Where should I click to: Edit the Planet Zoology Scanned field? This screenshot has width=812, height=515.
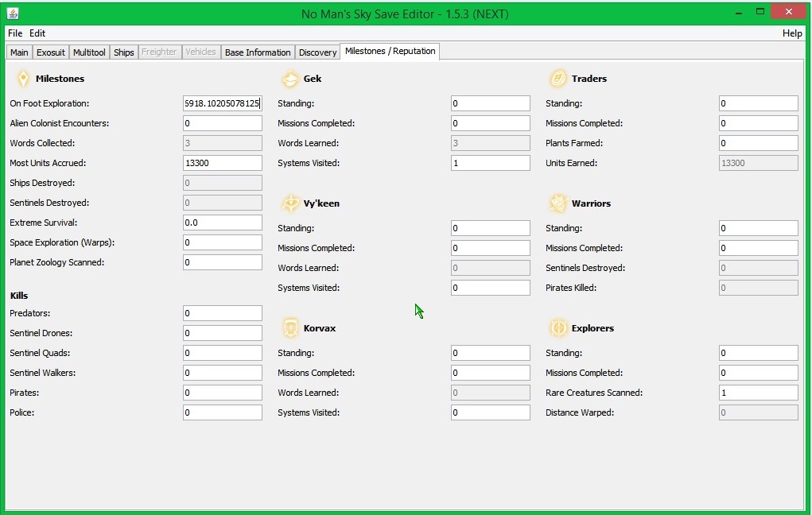pyautogui.click(x=223, y=262)
